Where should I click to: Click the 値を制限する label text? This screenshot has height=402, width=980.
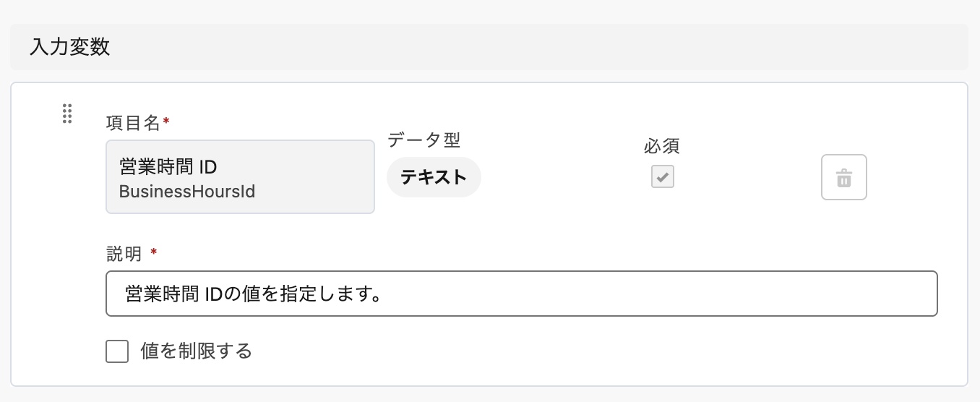tap(196, 352)
